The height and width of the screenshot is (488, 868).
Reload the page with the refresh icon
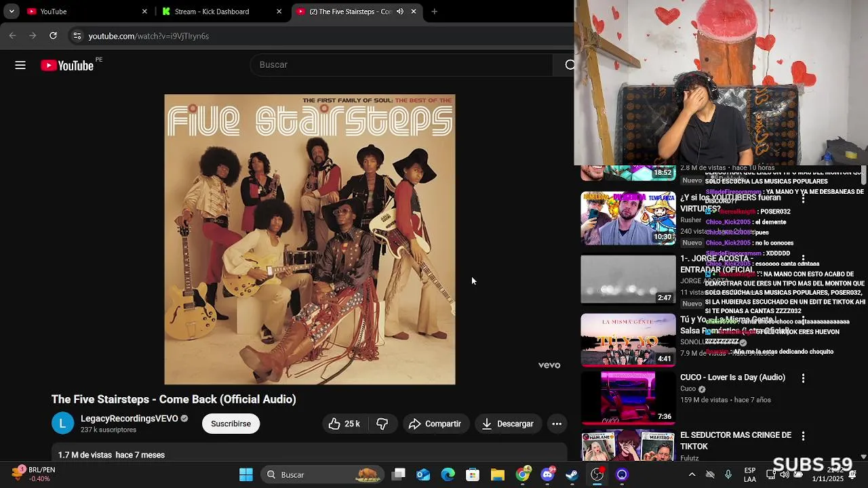pyautogui.click(x=53, y=36)
